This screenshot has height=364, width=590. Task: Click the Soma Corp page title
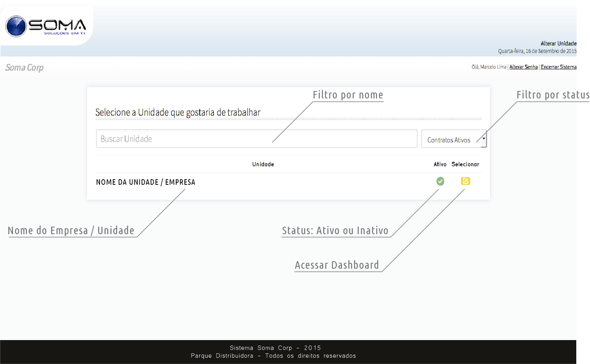click(24, 67)
